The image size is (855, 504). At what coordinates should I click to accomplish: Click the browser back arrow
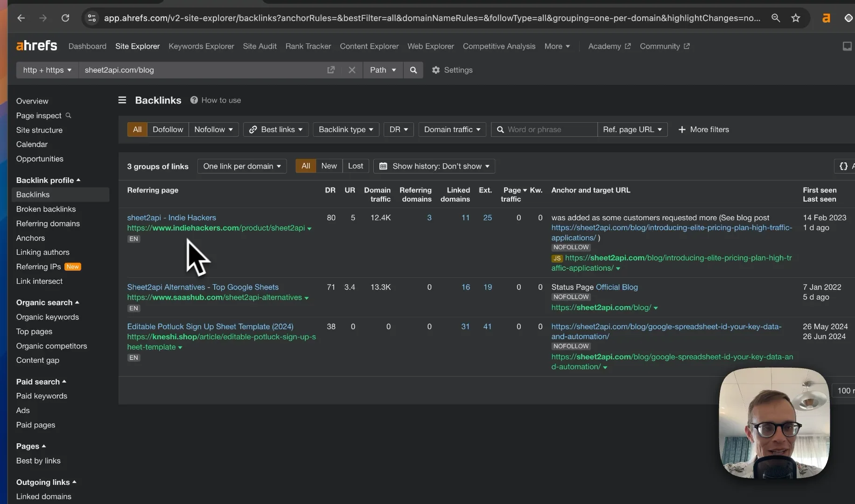[x=21, y=18]
